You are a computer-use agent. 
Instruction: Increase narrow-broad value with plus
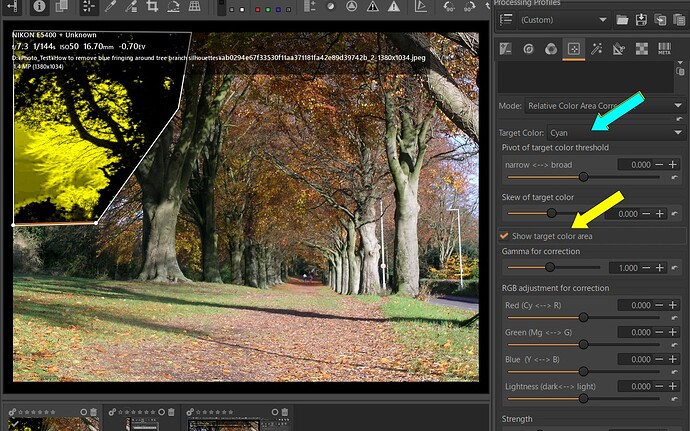[672, 165]
